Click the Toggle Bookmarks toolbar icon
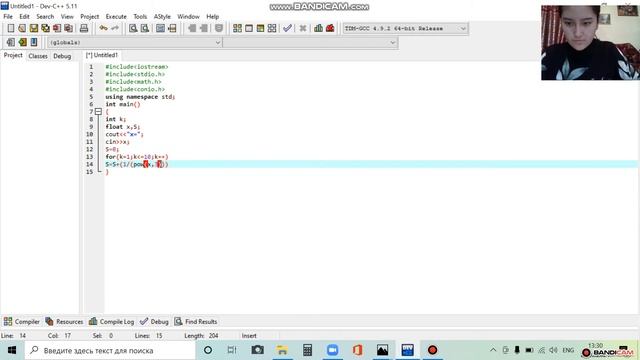This screenshot has width=640, height=360. pos(22,42)
